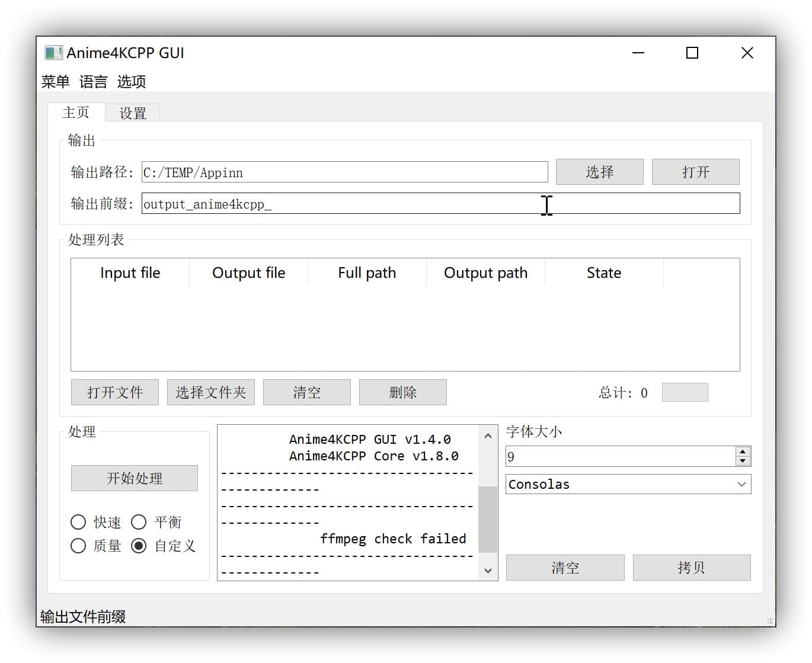Increase font size with up stepper

[743, 451]
